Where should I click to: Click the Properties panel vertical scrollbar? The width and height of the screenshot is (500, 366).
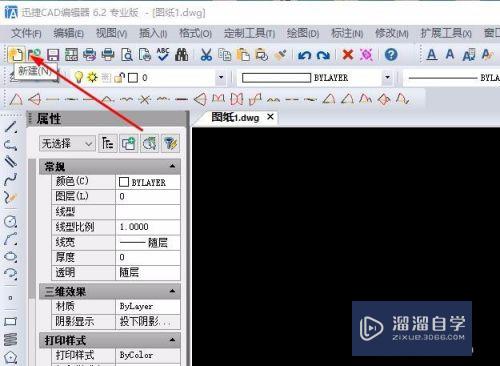pos(32,228)
